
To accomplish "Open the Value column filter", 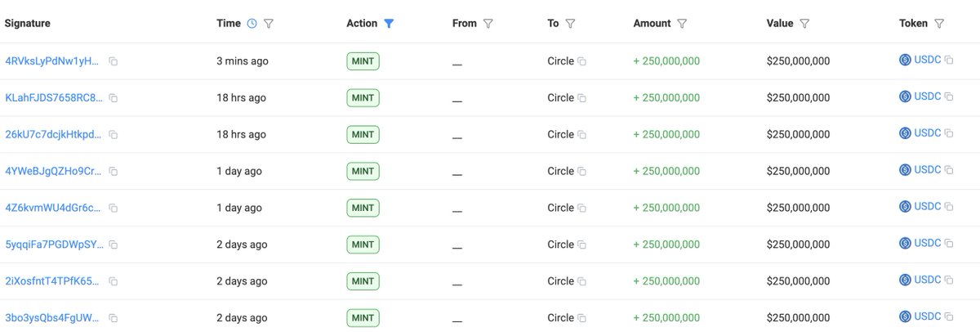I will pos(804,24).
